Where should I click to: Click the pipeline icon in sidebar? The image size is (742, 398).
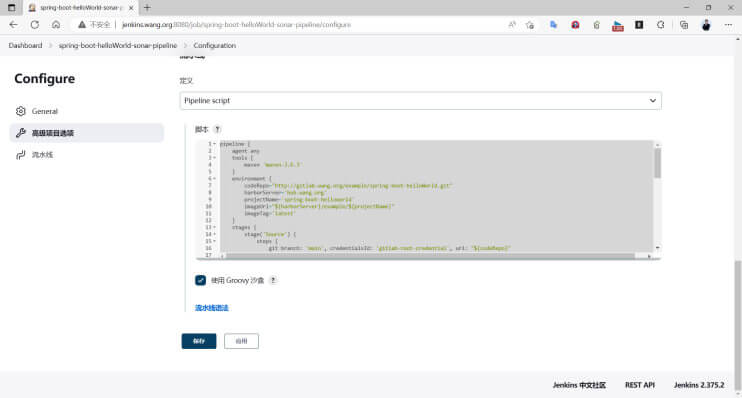click(x=20, y=155)
